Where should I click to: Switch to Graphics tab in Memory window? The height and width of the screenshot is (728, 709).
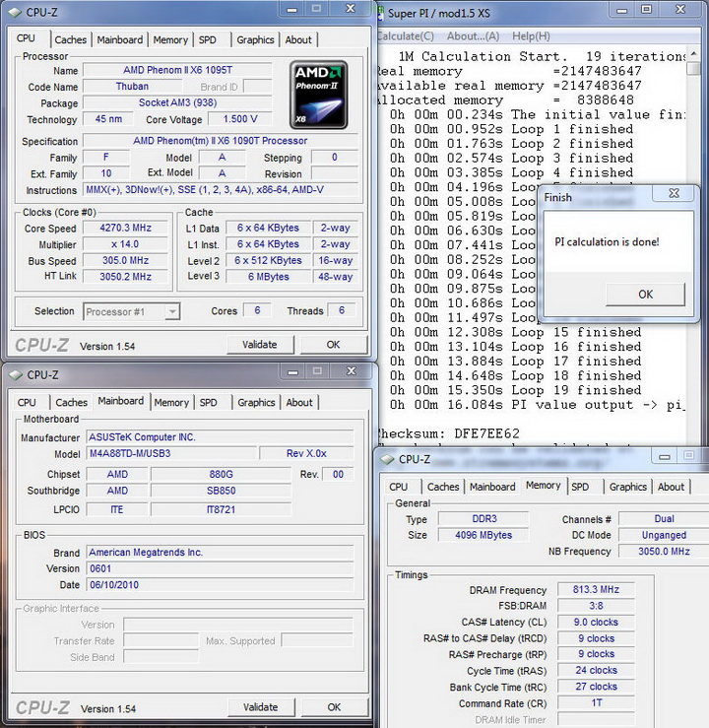pyautogui.click(x=628, y=487)
